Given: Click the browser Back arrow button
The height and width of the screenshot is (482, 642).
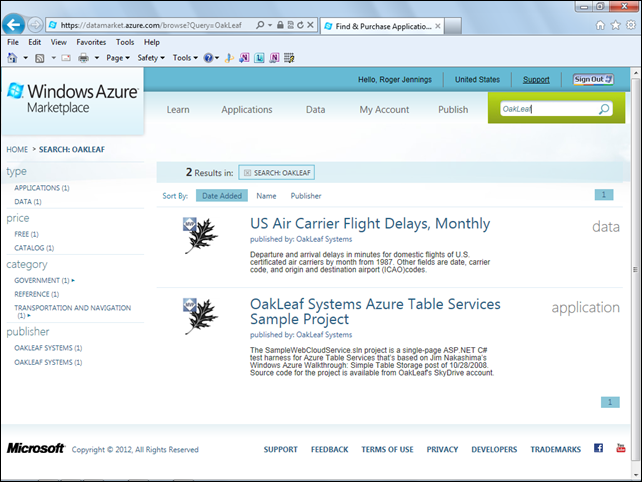Looking at the screenshot, I should click(14, 23).
